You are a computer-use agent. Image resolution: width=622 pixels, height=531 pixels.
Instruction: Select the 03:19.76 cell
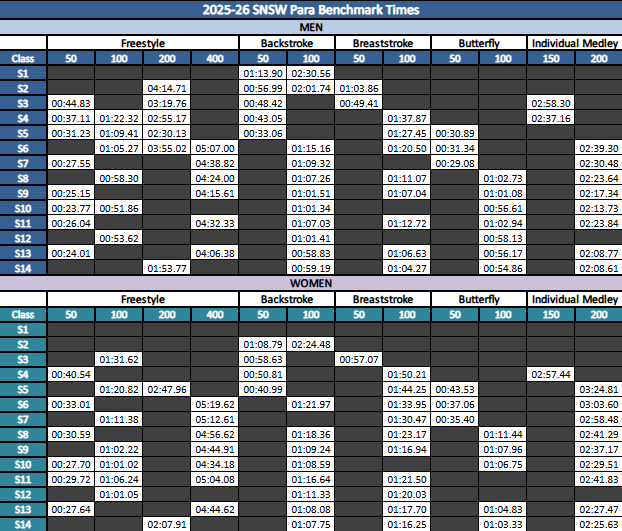click(167, 103)
